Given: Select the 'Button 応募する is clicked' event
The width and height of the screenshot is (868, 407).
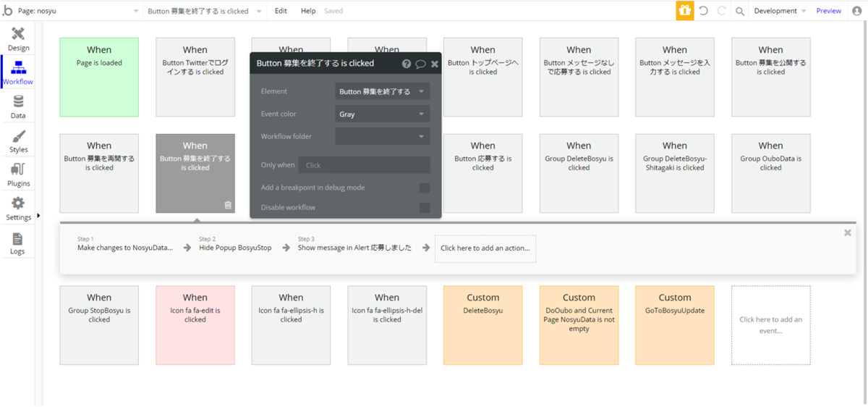Looking at the screenshot, I should pos(482,173).
